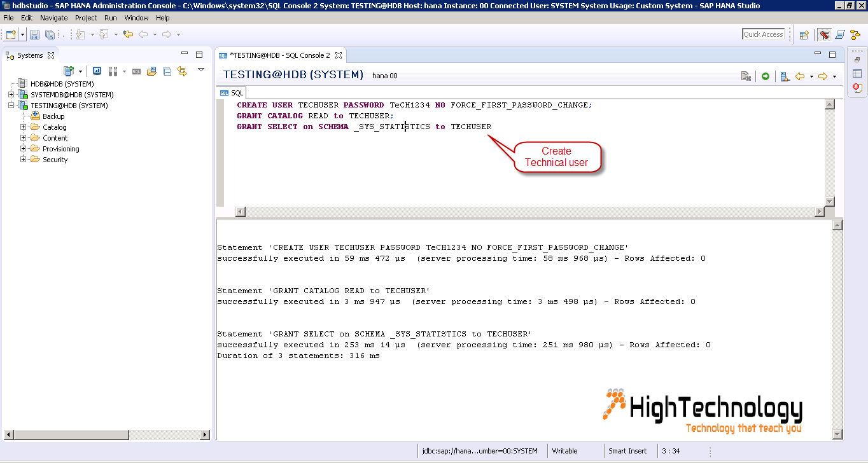Open the System Monitor icon
This screenshot has height=463, width=868.
(x=97, y=71)
